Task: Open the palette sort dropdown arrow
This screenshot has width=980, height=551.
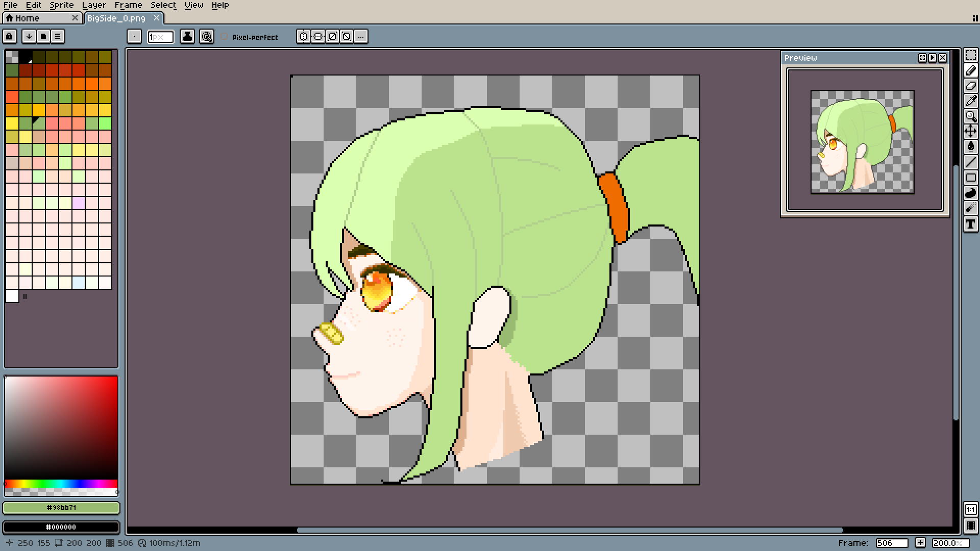Action: pyautogui.click(x=29, y=36)
